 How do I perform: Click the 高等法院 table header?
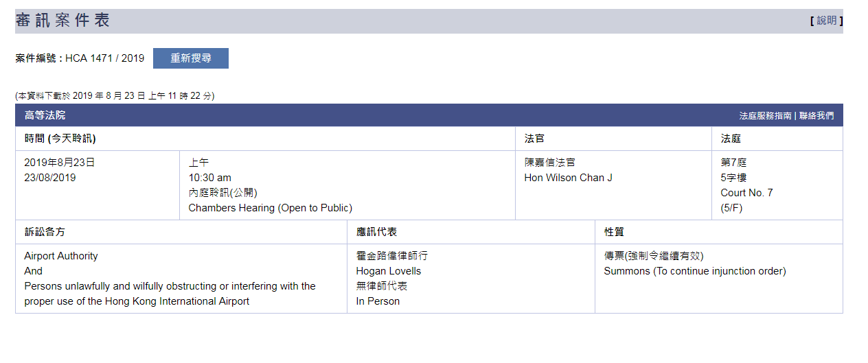pyautogui.click(x=45, y=115)
